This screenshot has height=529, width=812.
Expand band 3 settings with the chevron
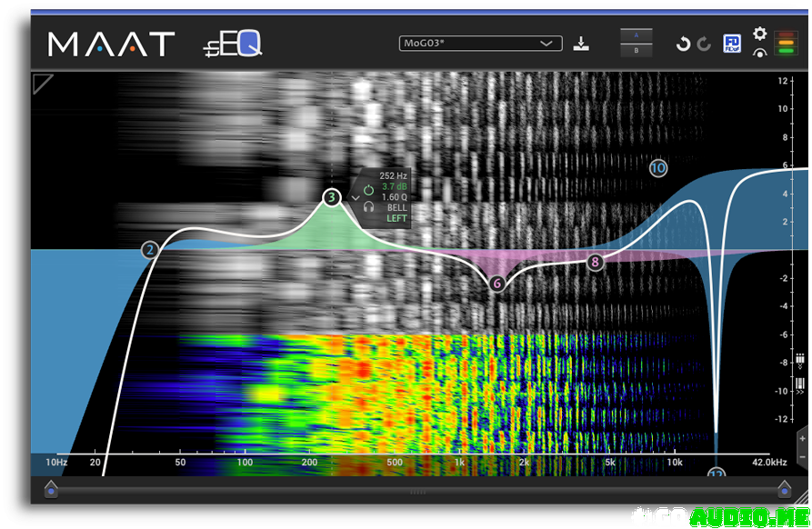pyautogui.click(x=356, y=197)
